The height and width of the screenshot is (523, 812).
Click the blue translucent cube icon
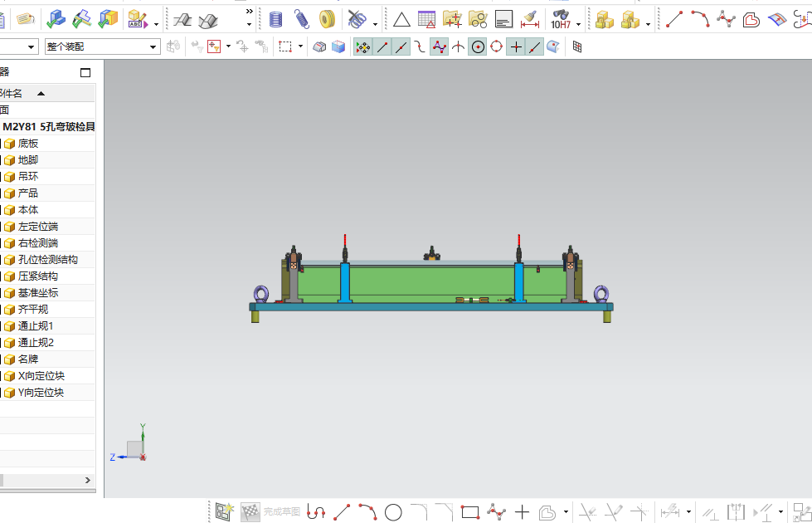338,46
